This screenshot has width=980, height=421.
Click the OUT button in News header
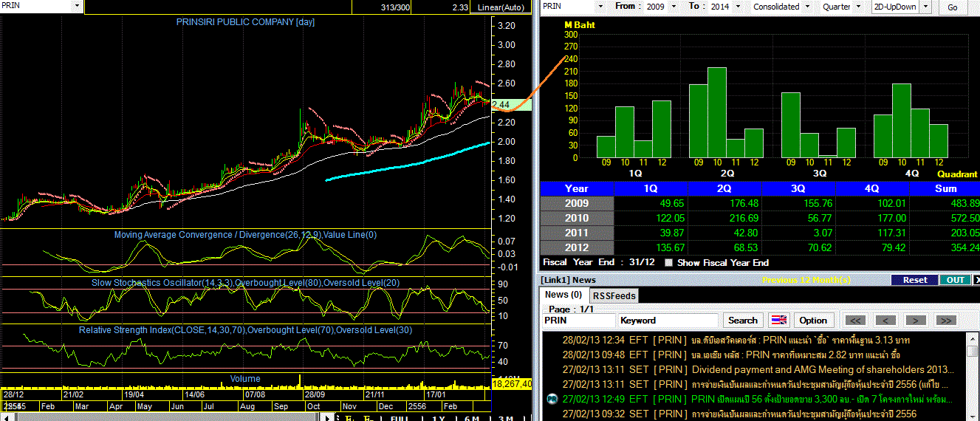(x=955, y=280)
